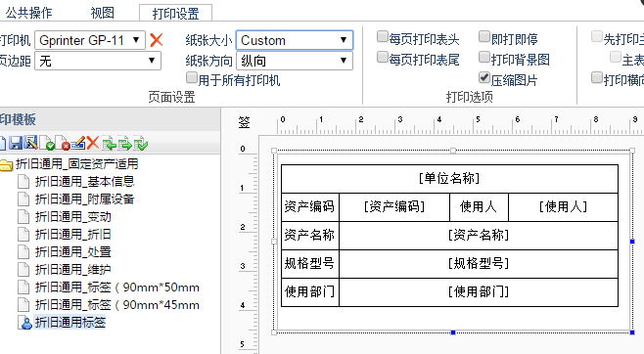Click the 使用人 label cell

point(479,207)
